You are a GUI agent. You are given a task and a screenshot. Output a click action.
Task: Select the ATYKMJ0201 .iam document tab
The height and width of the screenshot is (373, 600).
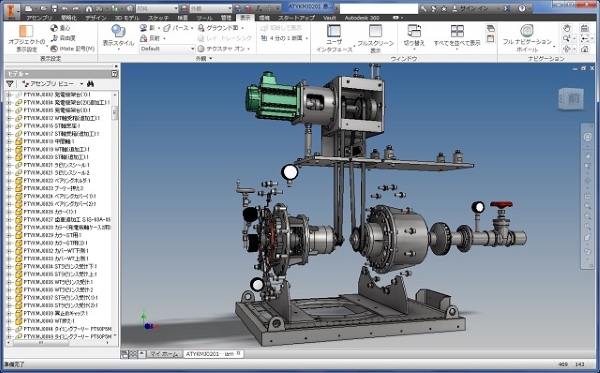[x=213, y=354]
